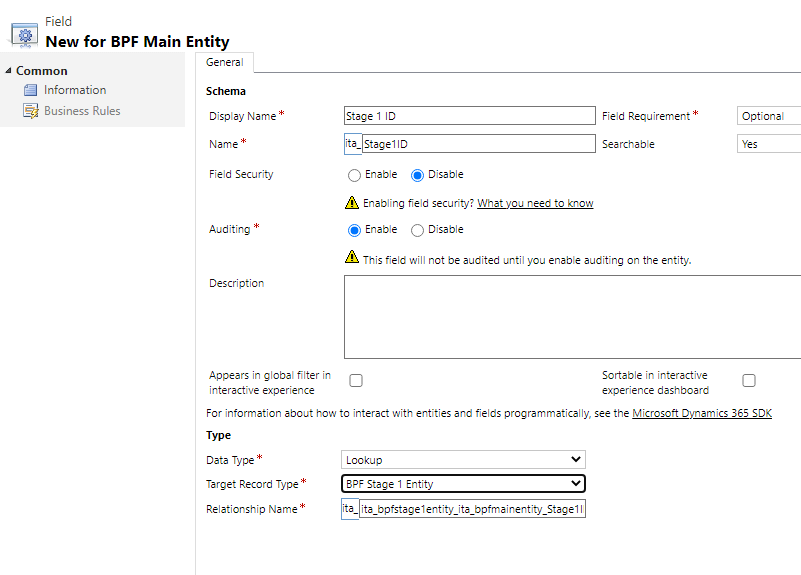Collapse the Common section triangle
This screenshot has width=801, height=575.
(8, 70)
